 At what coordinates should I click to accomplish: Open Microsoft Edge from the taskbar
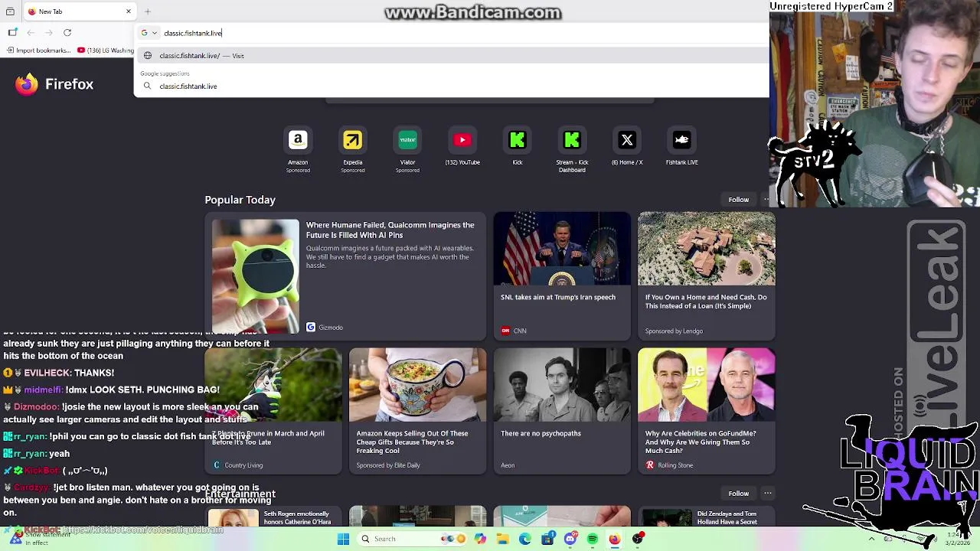[x=525, y=539]
